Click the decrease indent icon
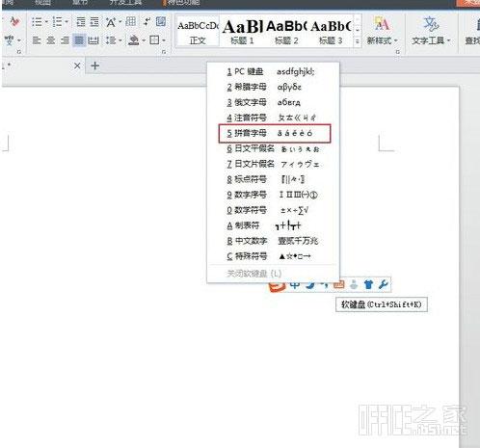The width and height of the screenshot is (480, 448). pos(80,22)
